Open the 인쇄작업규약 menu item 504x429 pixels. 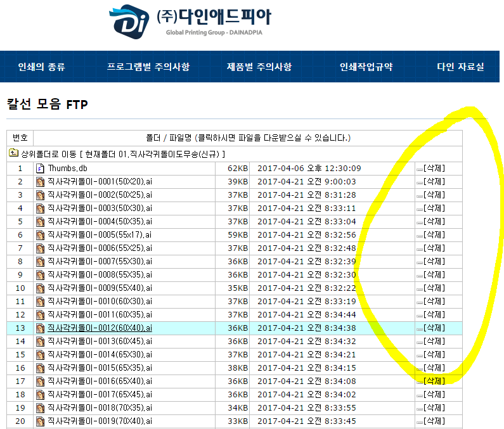(x=366, y=67)
